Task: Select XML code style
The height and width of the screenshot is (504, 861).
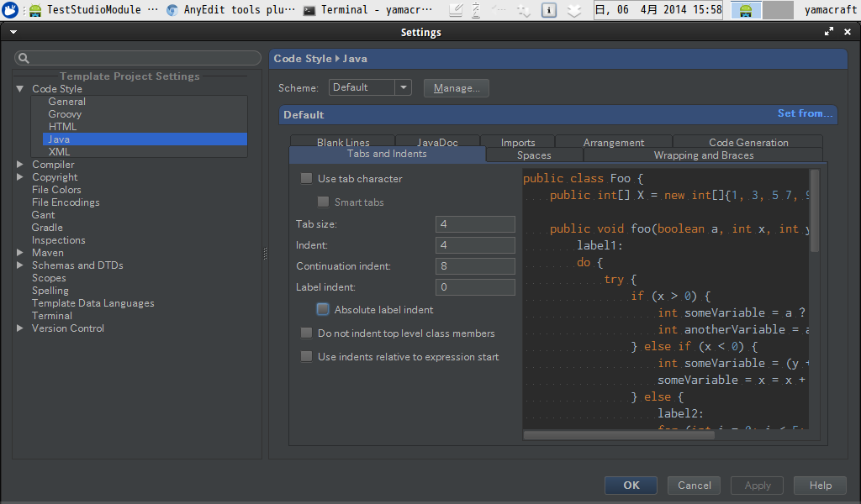Action: pyautogui.click(x=59, y=152)
